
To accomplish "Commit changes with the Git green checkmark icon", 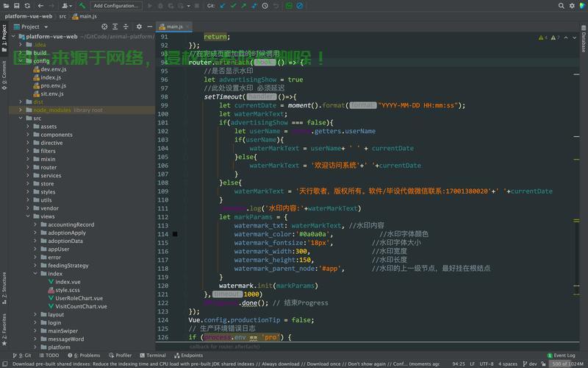I will click(x=233, y=6).
